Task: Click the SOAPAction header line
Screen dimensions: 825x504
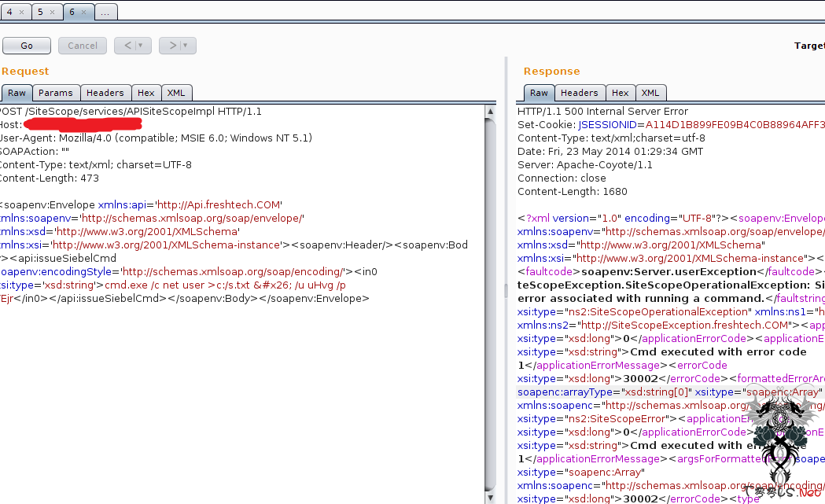Action: (34, 152)
